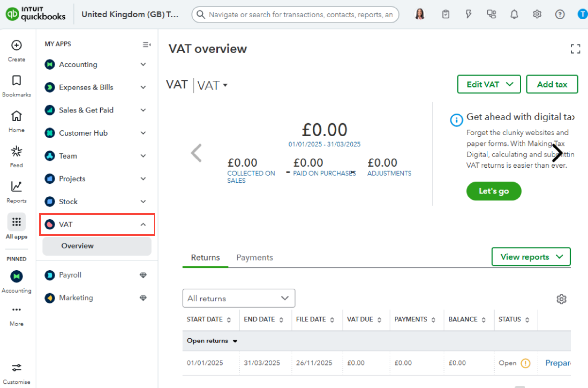Image resolution: width=588 pixels, height=388 pixels.
Task: Click the notifications bell icon
Action: [514, 14]
